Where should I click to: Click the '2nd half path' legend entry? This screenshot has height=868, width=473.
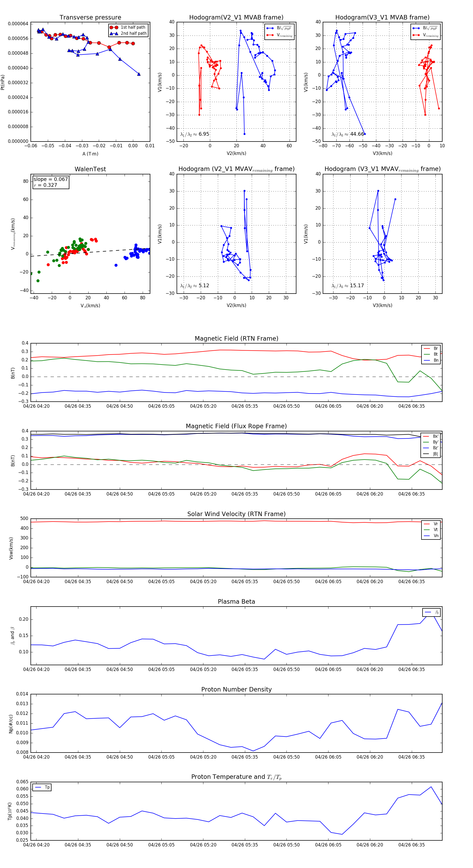click(x=128, y=33)
